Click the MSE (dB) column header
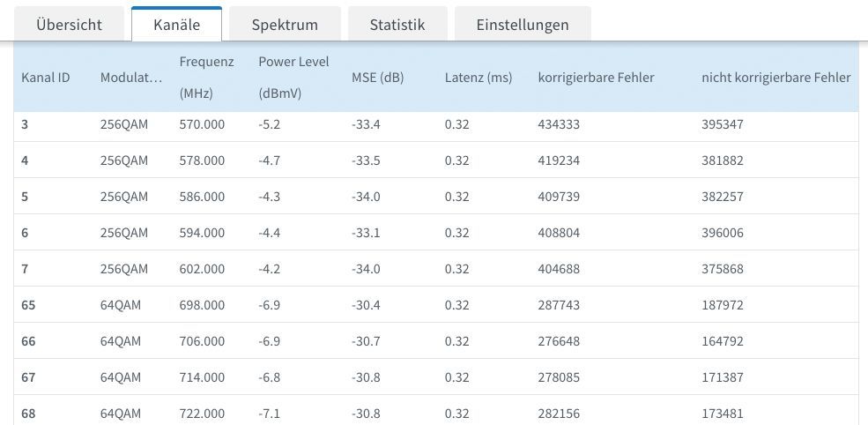868x425 pixels. 377,78
